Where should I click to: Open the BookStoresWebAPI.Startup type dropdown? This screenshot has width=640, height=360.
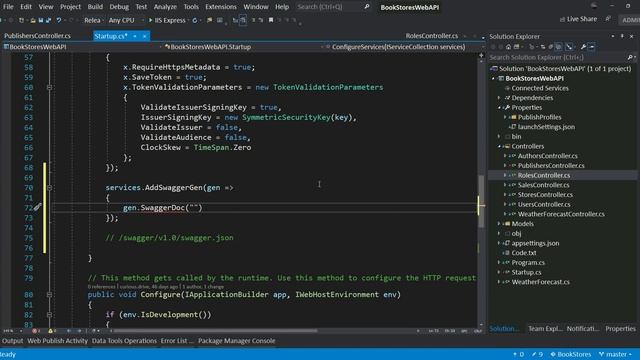[x=244, y=47]
